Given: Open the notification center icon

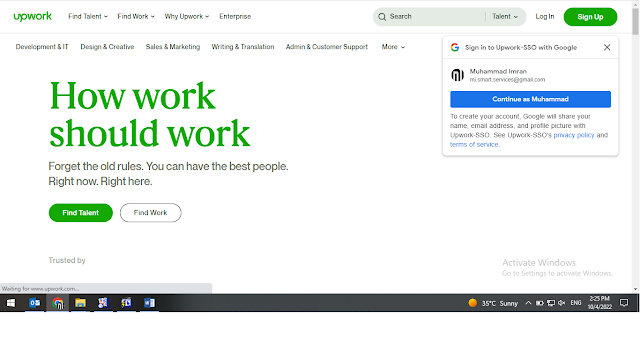Looking at the screenshot, I should tap(624, 303).
